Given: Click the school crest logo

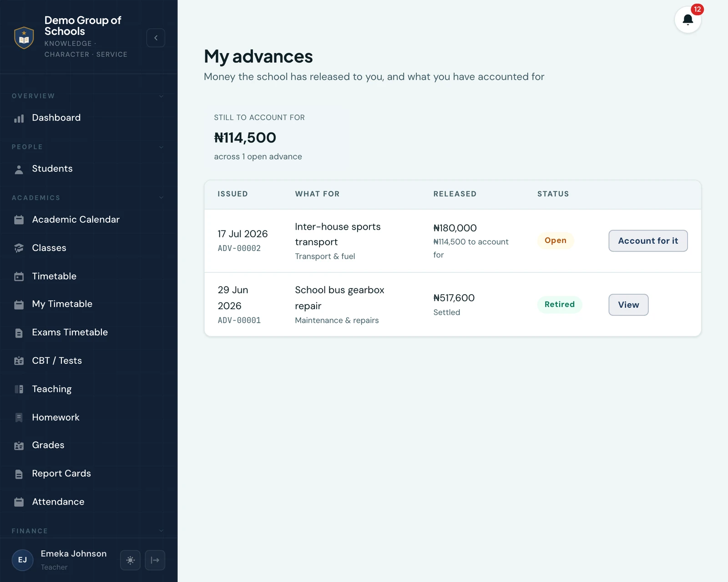Looking at the screenshot, I should coord(24,37).
